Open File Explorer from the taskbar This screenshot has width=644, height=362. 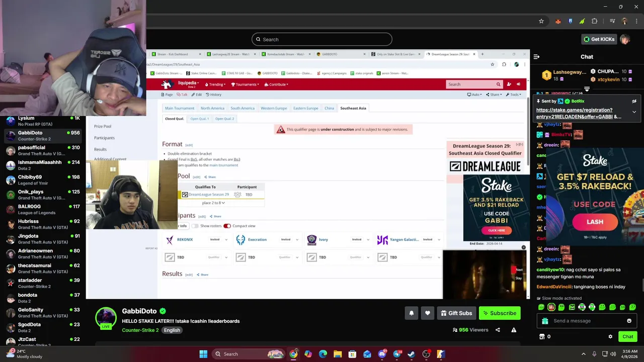pyautogui.click(x=338, y=354)
